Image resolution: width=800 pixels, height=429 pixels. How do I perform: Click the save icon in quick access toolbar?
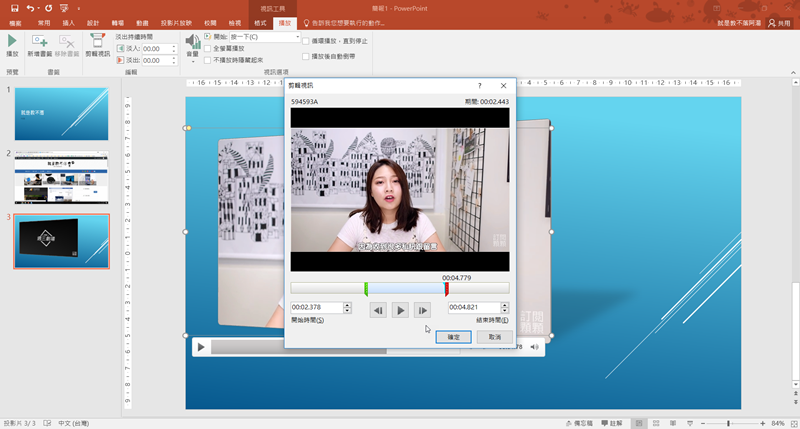(x=13, y=7)
